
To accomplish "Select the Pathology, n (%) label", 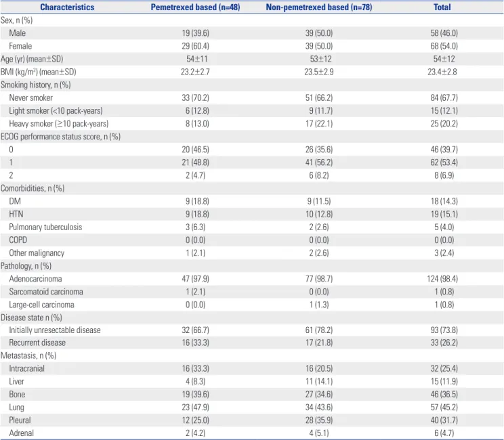I will [26, 266].
